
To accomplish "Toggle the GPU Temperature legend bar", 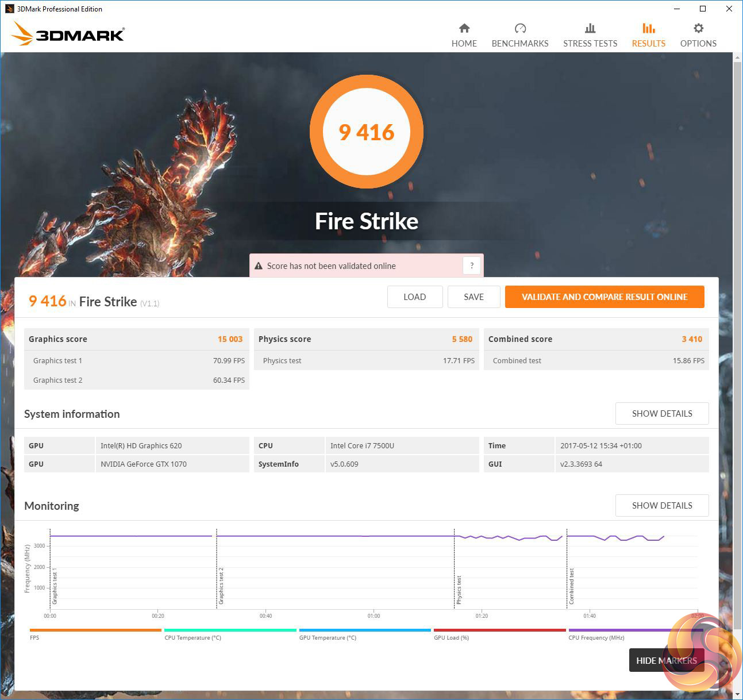I will [x=365, y=630].
